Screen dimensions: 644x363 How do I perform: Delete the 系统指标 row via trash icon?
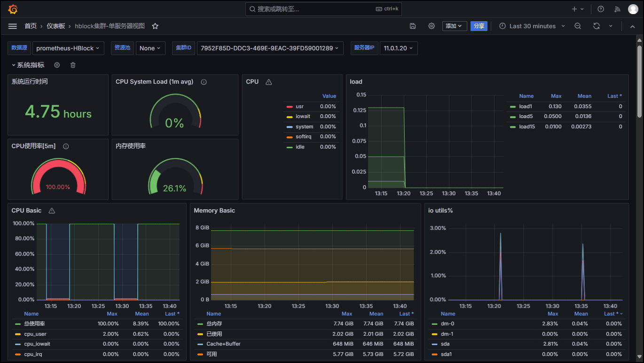[x=73, y=65]
